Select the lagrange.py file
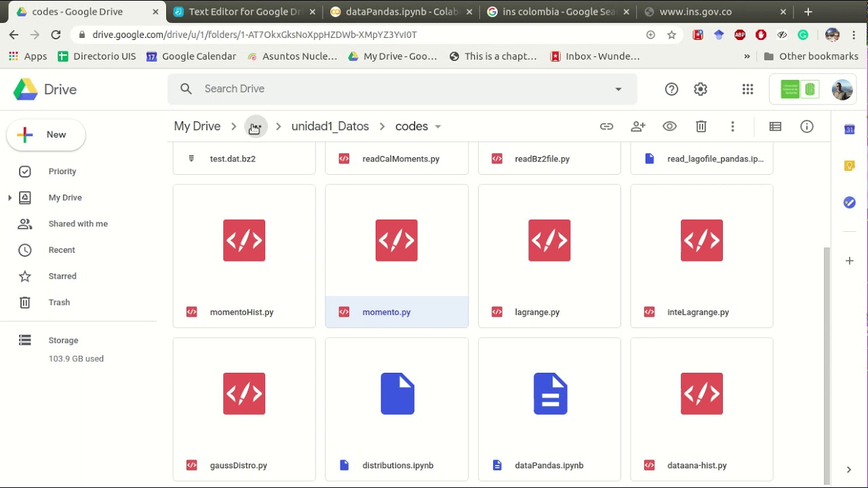Screen dimensions: 868x488 point(549,256)
